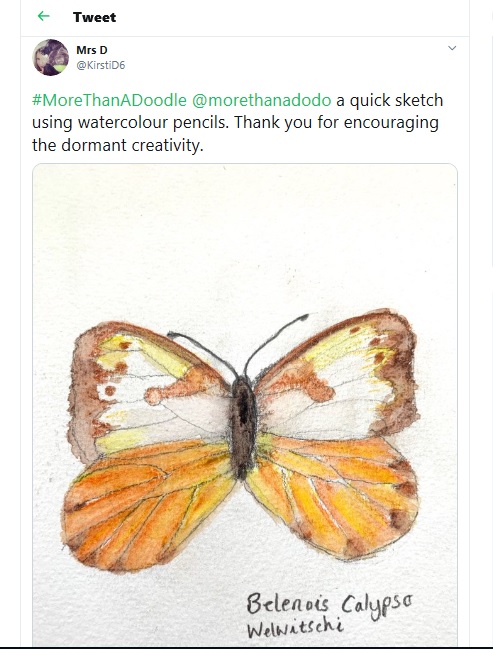
Task: Click the Welwitschi handwritten label
Action: tap(295, 627)
